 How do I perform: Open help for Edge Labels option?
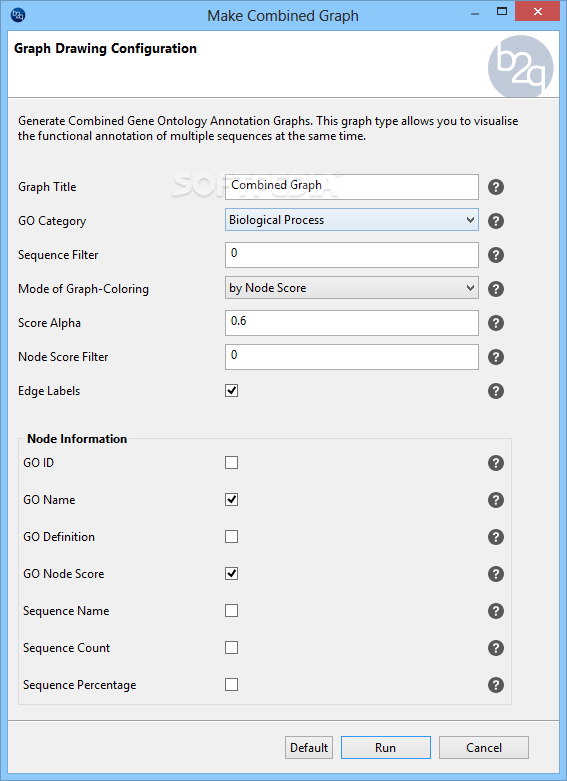point(496,391)
